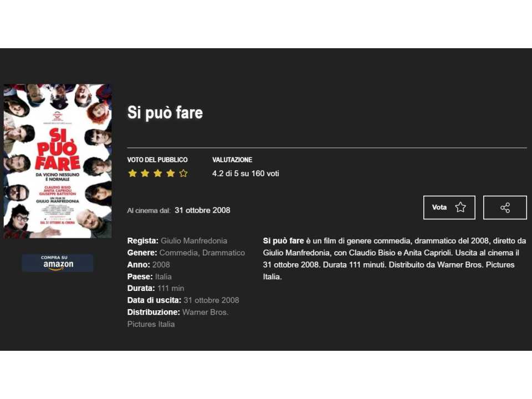This screenshot has height=399, width=532.
Task: Click the year 2008 link
Action: (x=161, y=265)
